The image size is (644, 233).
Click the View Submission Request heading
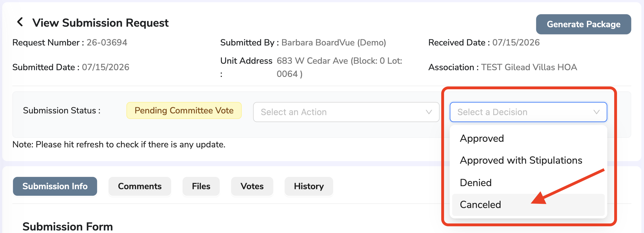(x=100, y=23)
